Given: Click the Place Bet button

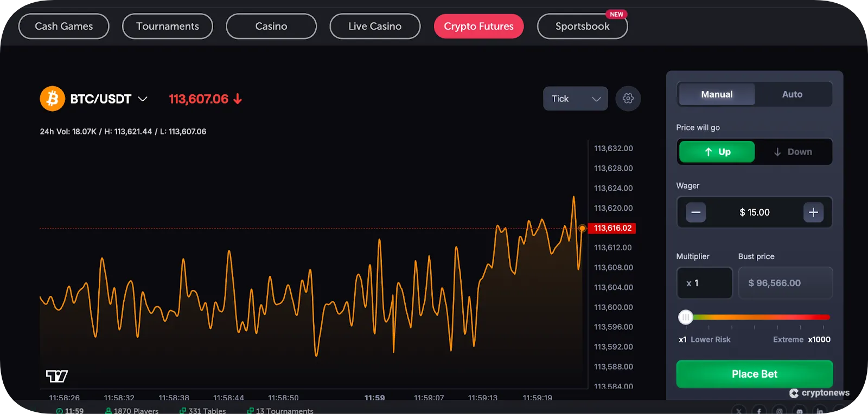Looking at the screenshot, I should pos(755,374).
